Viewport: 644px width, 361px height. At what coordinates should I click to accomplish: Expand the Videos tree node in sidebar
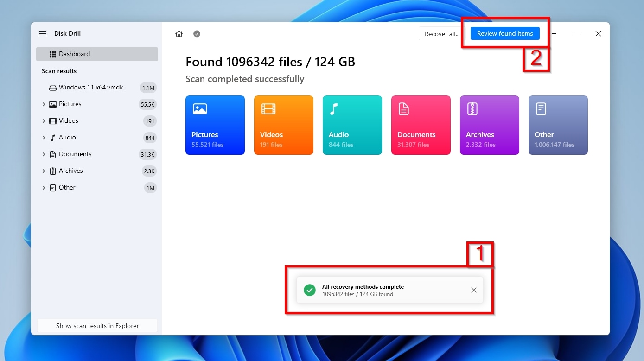coord(44,121)
